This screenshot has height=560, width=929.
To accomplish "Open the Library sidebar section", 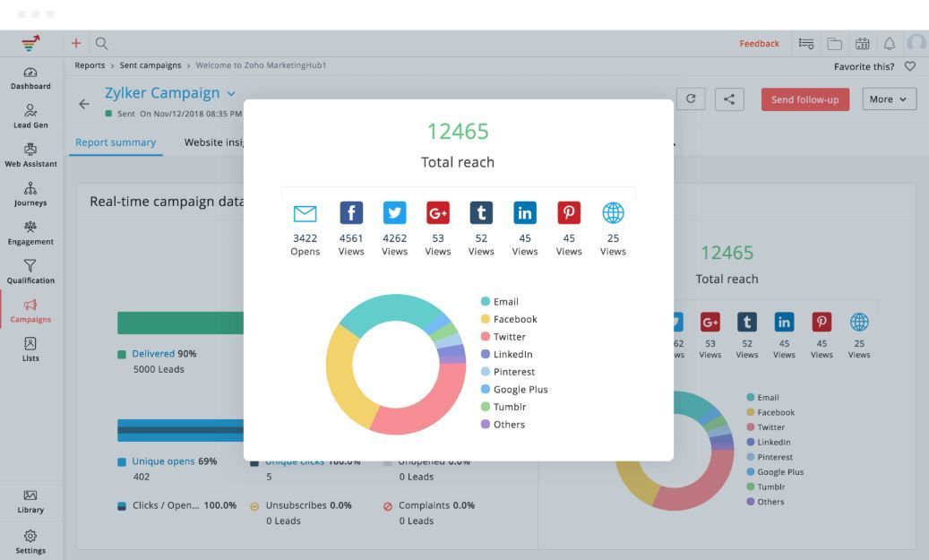I will [x=30, y=502].
